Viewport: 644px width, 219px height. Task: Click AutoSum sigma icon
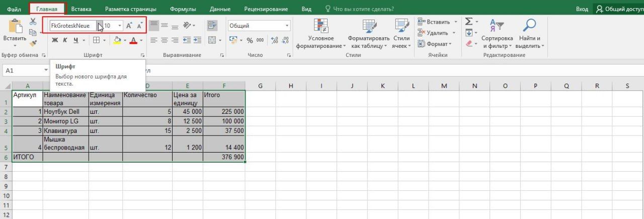[469, 22]
